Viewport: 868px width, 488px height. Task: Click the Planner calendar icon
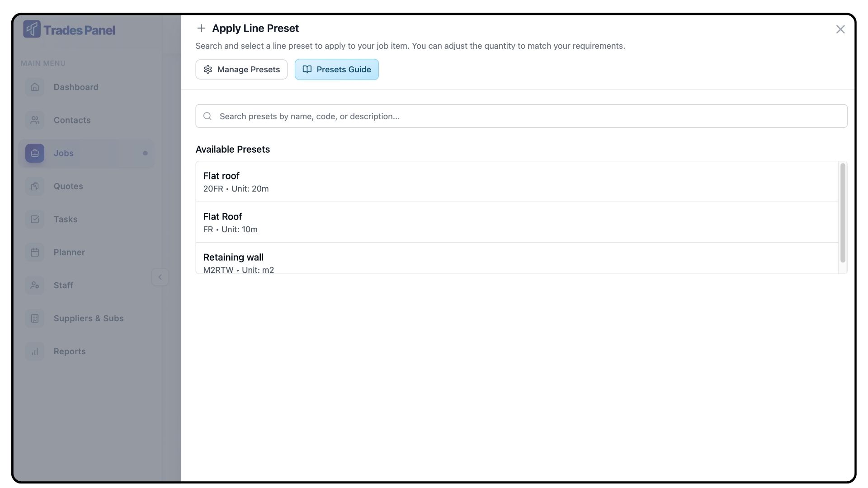tap(35, 252)
